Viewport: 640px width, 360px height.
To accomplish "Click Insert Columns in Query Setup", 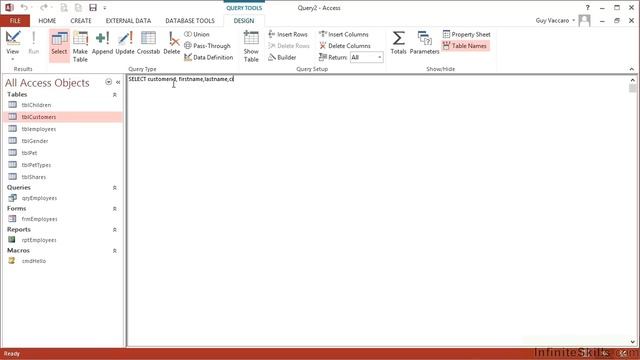I will (344, 34).
